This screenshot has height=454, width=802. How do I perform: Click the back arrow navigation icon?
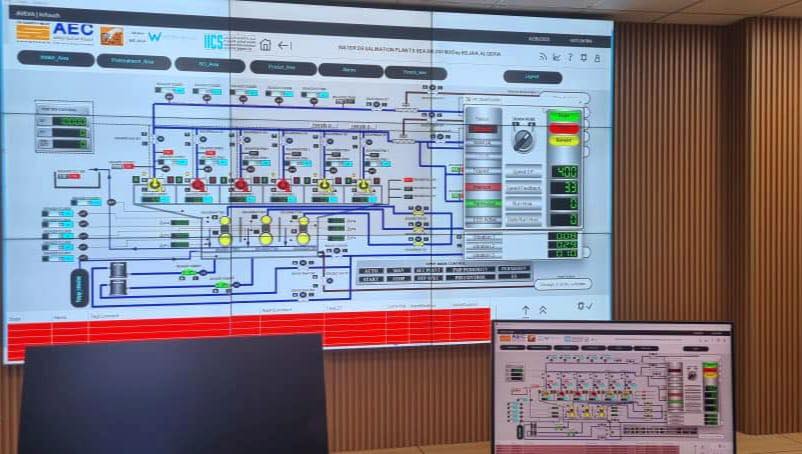click(x=285, y=45)
